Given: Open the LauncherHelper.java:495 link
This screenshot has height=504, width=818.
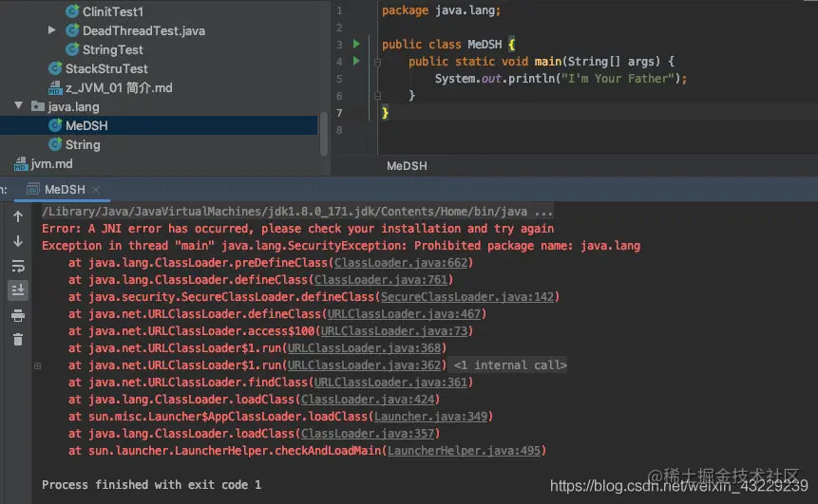Looking at the screenshot, I should click(x=464, y=450).
